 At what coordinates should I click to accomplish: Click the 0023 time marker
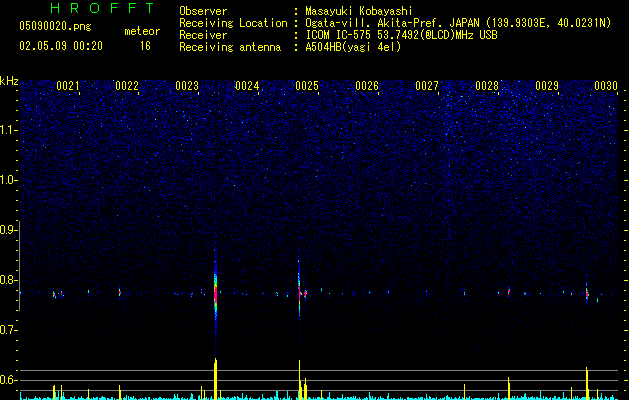coord(187,86)
